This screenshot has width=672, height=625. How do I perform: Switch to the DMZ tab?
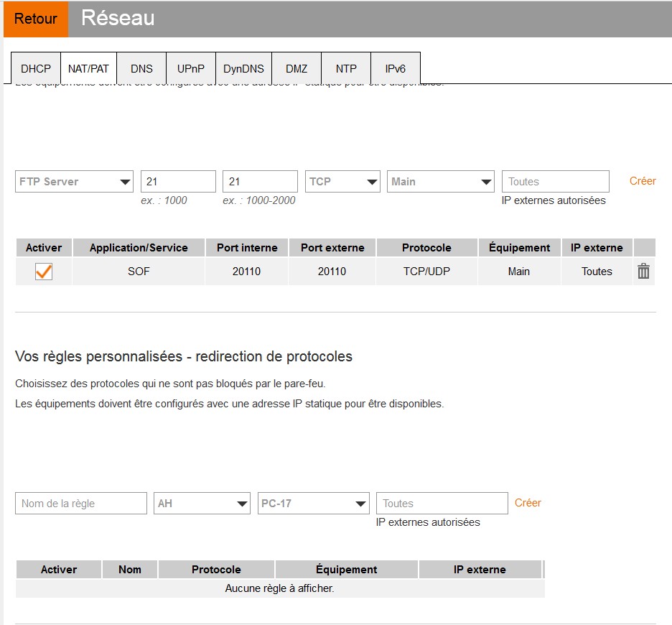297,69
